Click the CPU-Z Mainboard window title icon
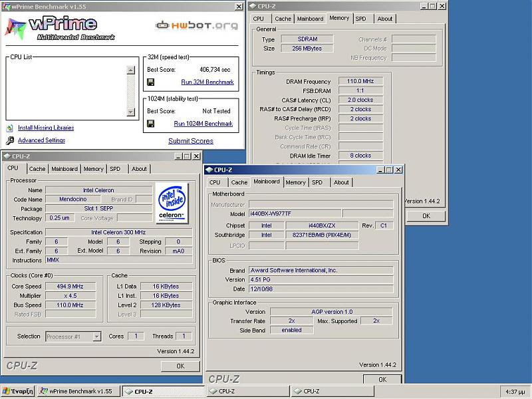The image size is (532, 399). click(x=209, y=170)
